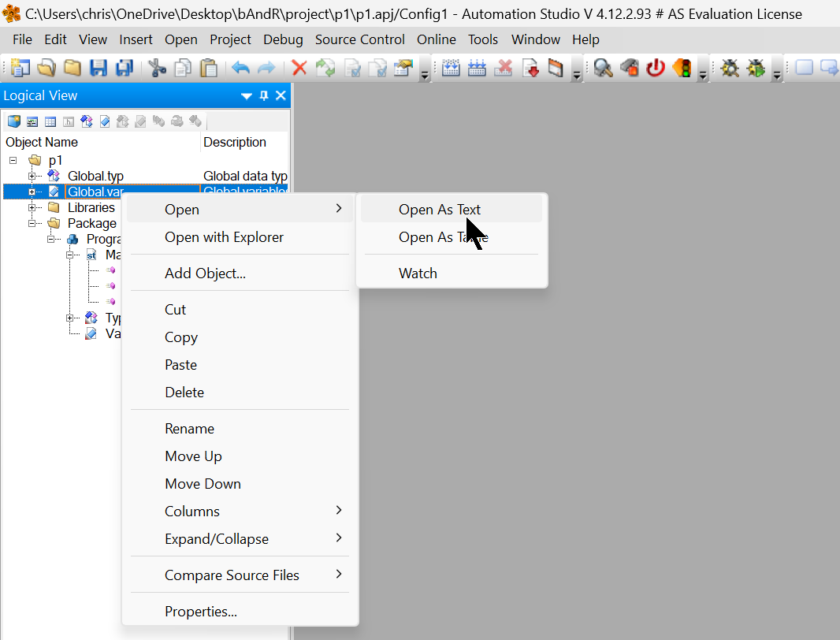Select Open As Table in submenu
840x640 pixels.
click(452, 237)
